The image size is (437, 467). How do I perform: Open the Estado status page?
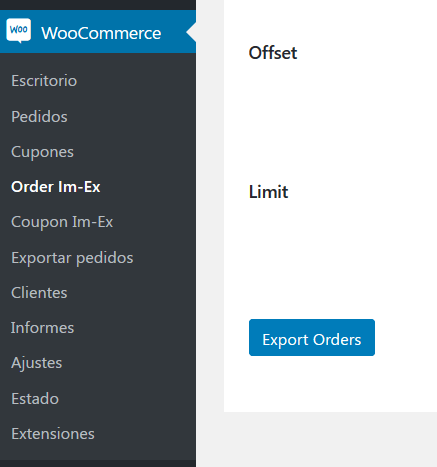[35, 399]
